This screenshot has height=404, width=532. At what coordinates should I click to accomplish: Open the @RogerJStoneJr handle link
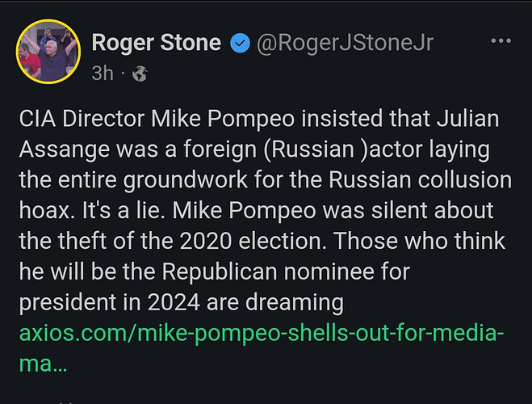[x=345, y=44]
